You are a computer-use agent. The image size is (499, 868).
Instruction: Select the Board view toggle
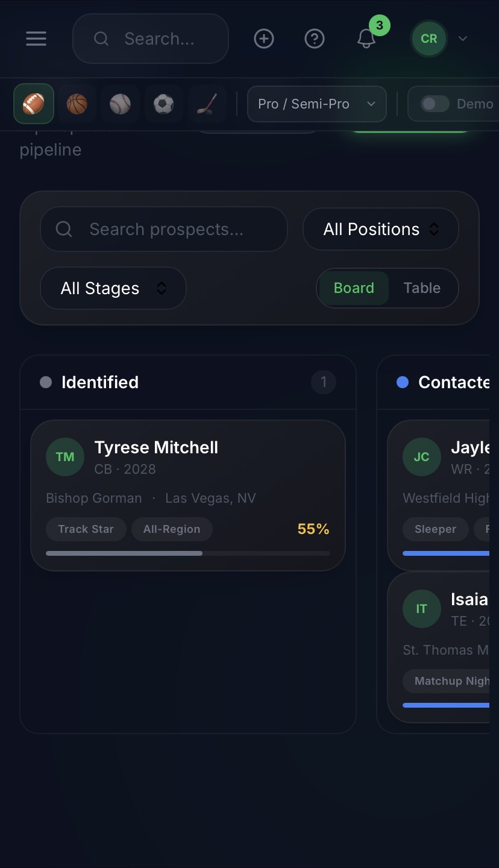coord(353,288)
